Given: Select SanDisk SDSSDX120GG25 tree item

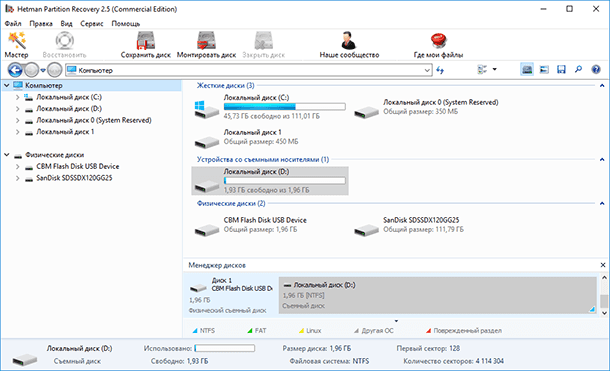Looking at the screenshot, I should pos(74,178).
